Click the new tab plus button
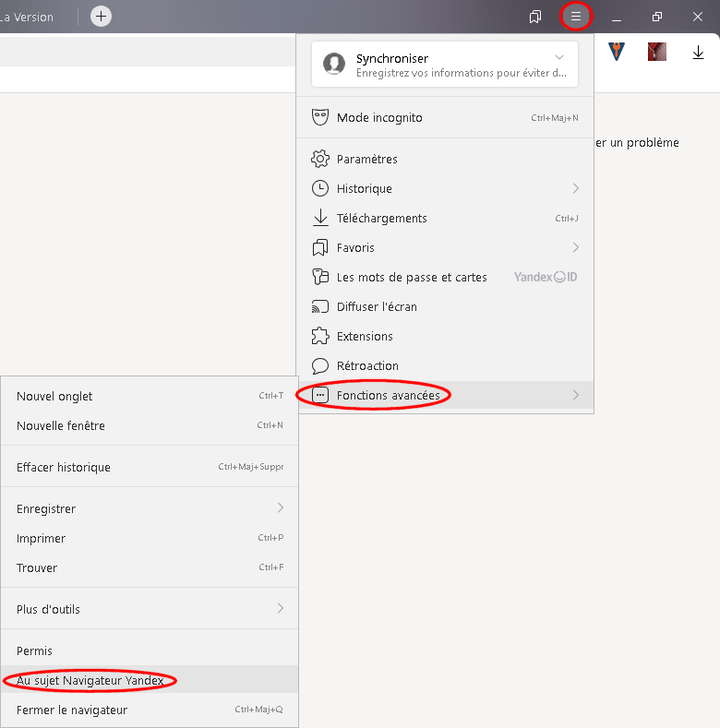 [101, 17]
